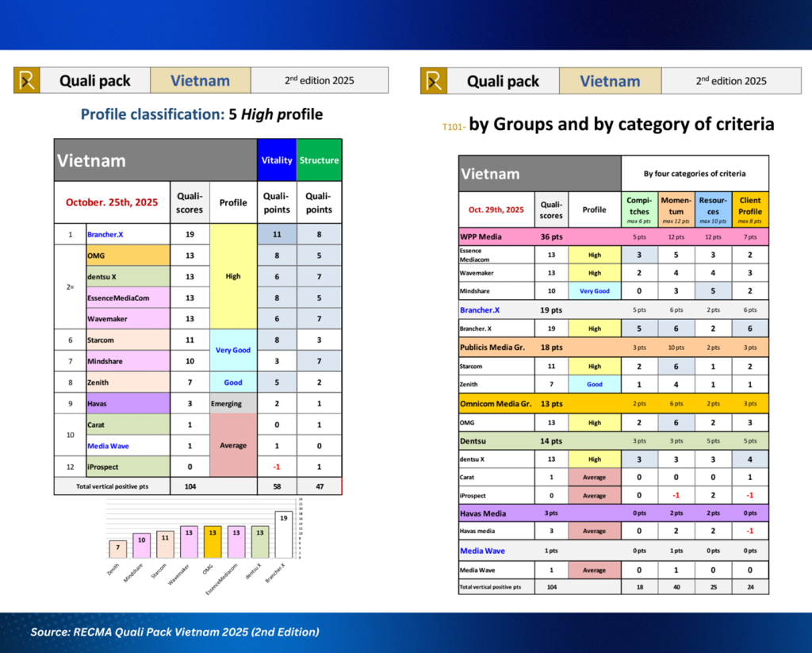Click the Oct. 29th, 2025 date cell
Viewport: 812px width, 653px height.
click(x=496, y=209)
